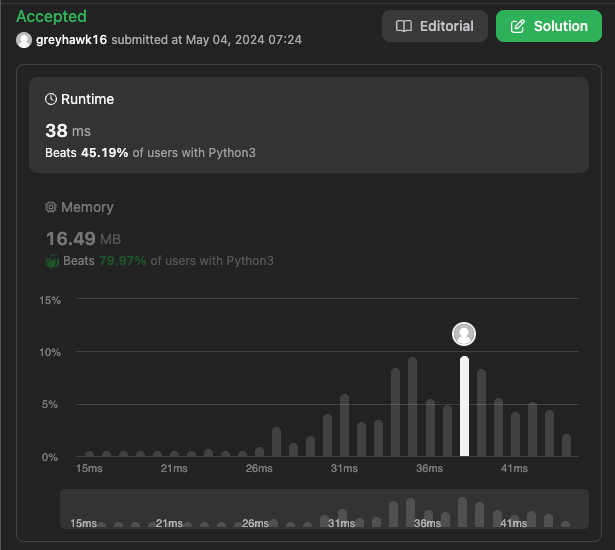Screen dimensions: 615x550
Task: Click the 16.49 MB memory value
Action: pyautogui.click(x=83, y=239)
